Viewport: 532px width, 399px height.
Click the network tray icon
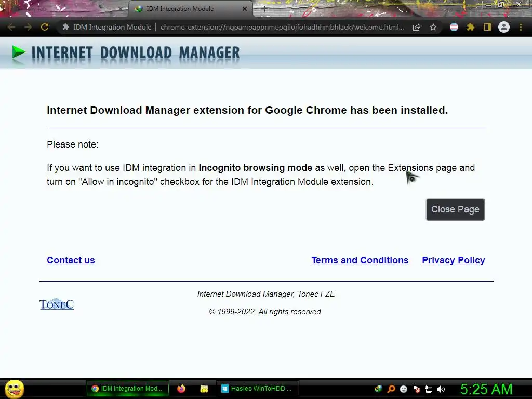(x=429, y=389)
